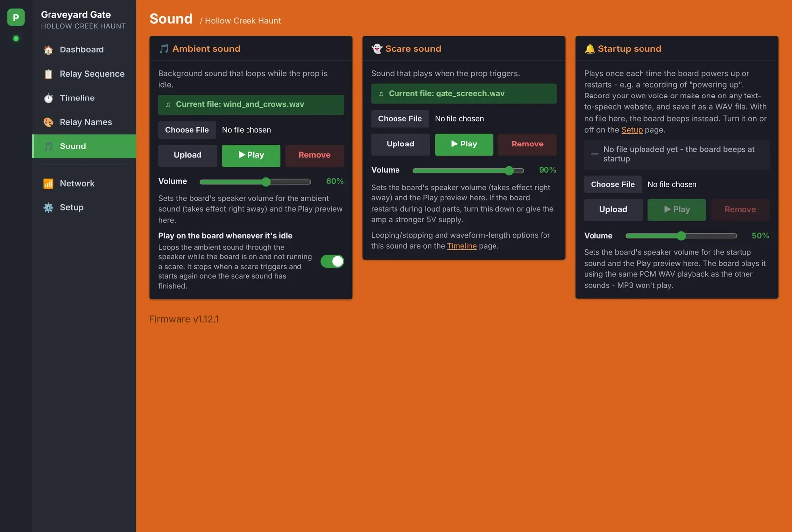This screenshot has width=792, height=532.
Task: Click the green online status dot
Action: (x=16, y=38)
